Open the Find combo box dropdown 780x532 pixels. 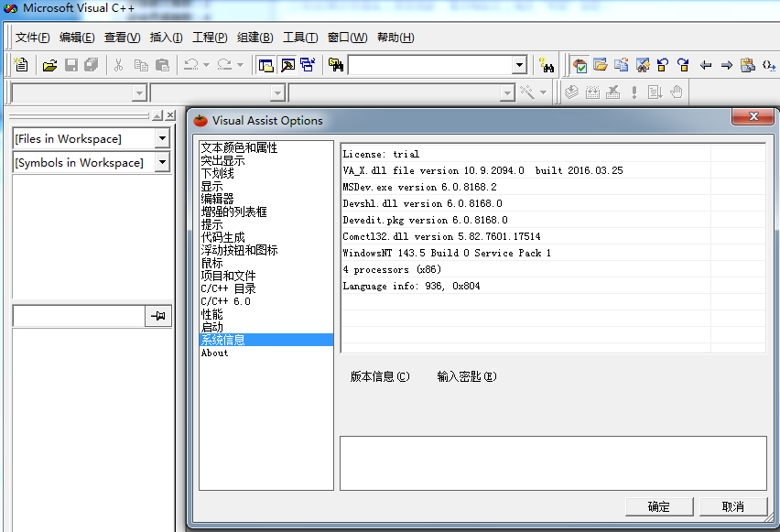[x=519, y=65]
